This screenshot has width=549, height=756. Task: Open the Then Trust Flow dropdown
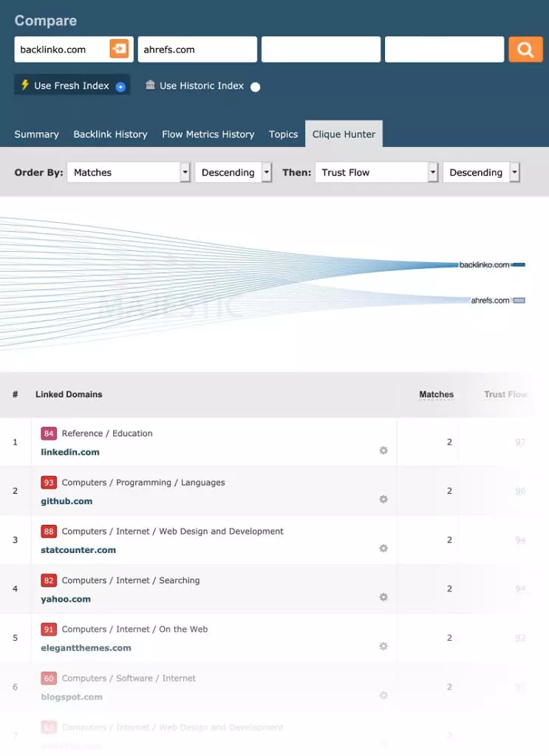pos(376,173)
